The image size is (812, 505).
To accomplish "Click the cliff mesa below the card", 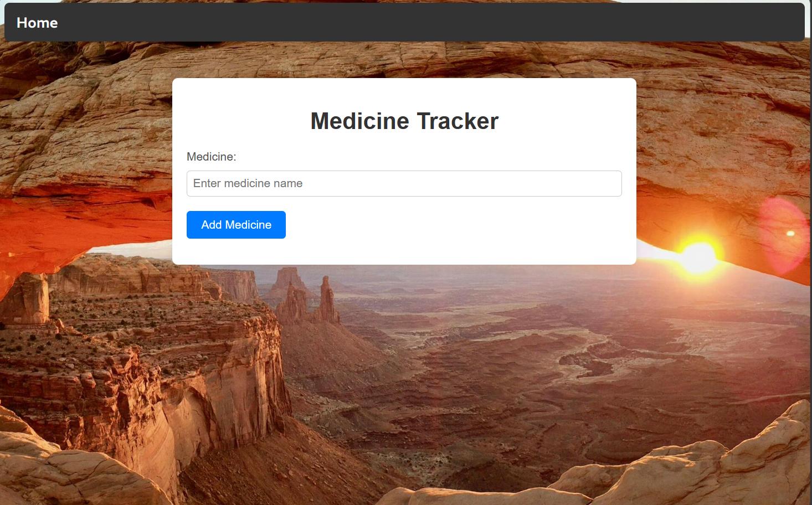I will pos(144,354).
